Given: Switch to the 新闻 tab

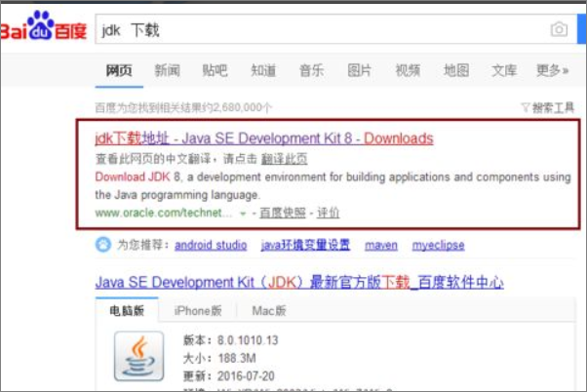Looking at the screenshot, I should click(167, 71).
